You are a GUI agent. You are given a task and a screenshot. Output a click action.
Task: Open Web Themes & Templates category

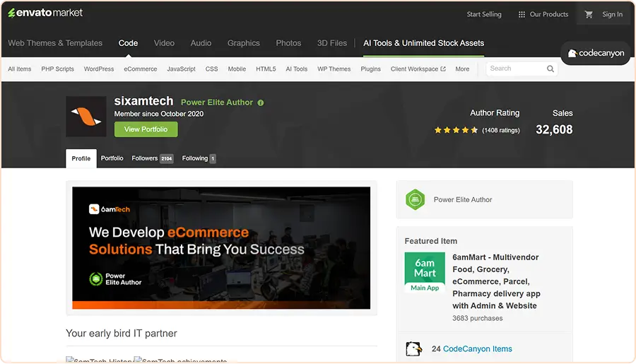(x=55, y=43)
